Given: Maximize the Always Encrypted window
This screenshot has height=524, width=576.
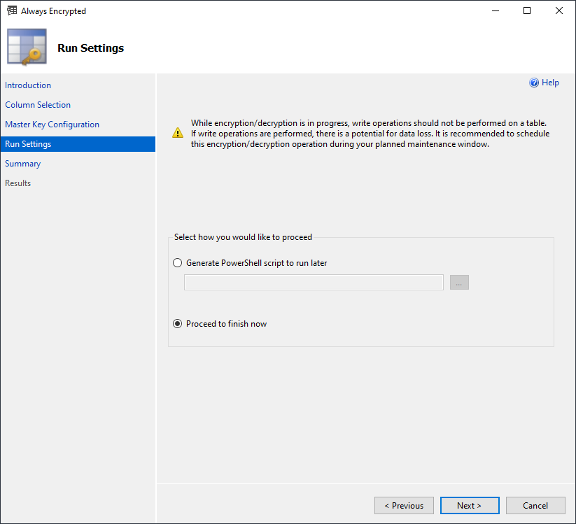Looking at the screenshot, I should (527, 11).
